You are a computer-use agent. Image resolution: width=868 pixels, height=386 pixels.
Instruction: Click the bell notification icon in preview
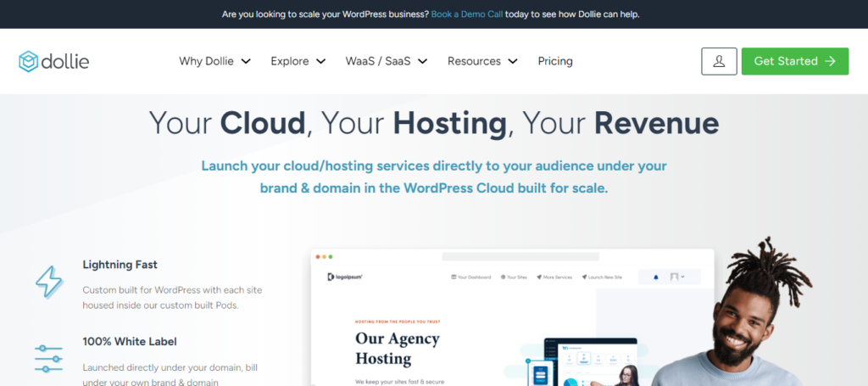[x=655, y=277]
